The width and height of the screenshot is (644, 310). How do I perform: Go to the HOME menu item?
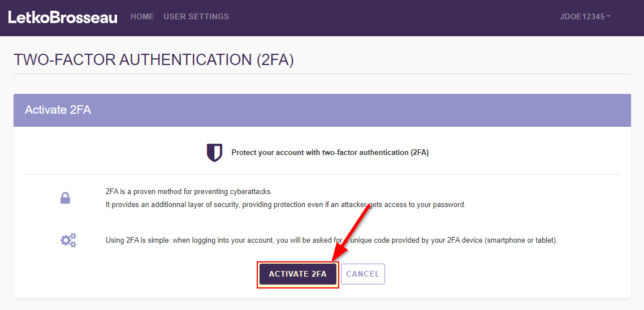coord(142,17)
